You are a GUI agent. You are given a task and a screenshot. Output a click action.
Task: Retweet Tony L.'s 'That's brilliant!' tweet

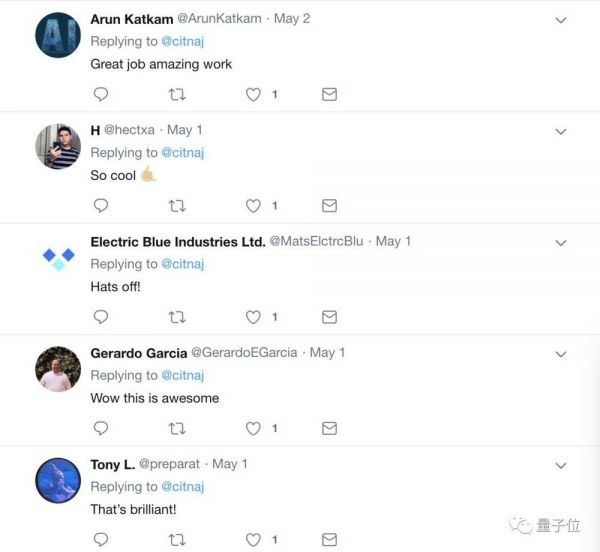pyautogui.click(x=177, y=539)
